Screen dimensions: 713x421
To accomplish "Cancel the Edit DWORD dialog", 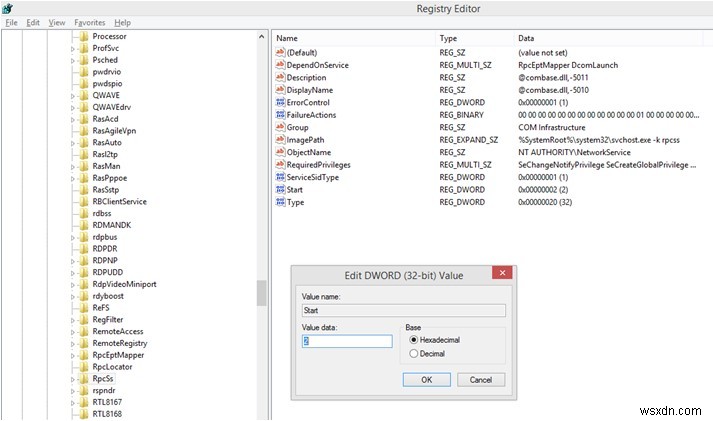I will click(x=481, y=380).
